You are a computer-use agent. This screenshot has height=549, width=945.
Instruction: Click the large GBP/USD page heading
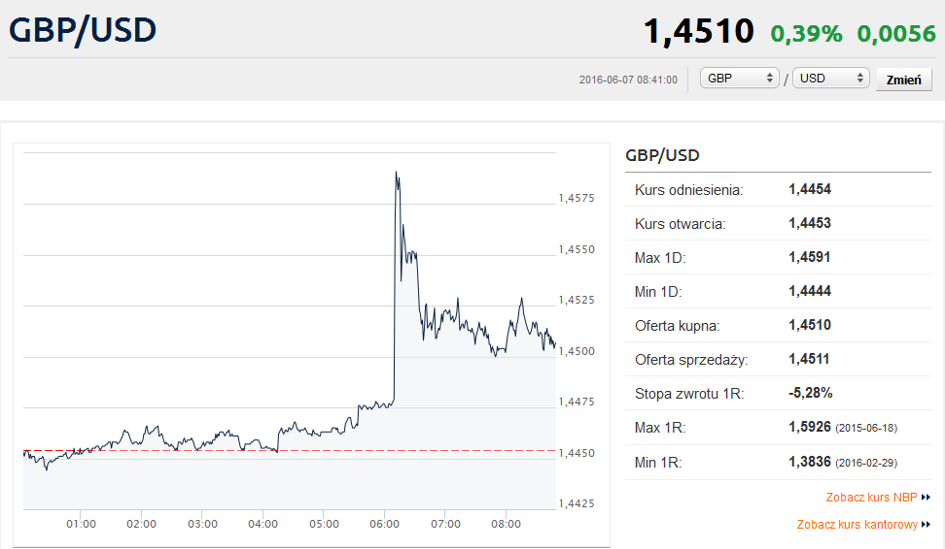[83, 30]
